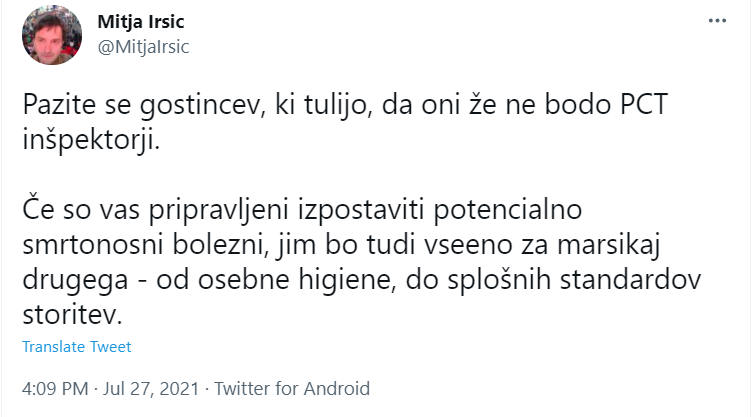Open the tweet's three-dot more options menu
Viewport: 753px width, 417px height.
[x=717, y=21]
